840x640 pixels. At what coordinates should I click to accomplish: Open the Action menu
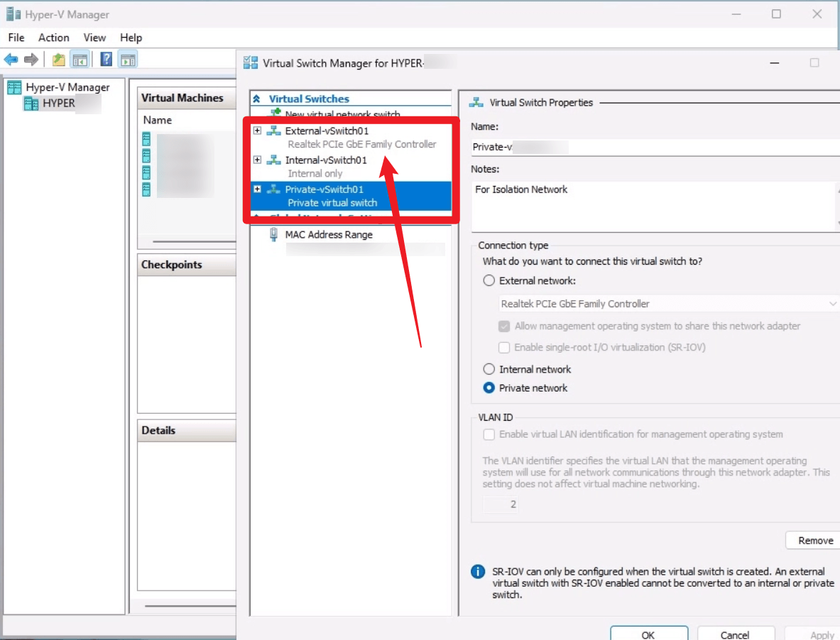(x=53, y=38)
